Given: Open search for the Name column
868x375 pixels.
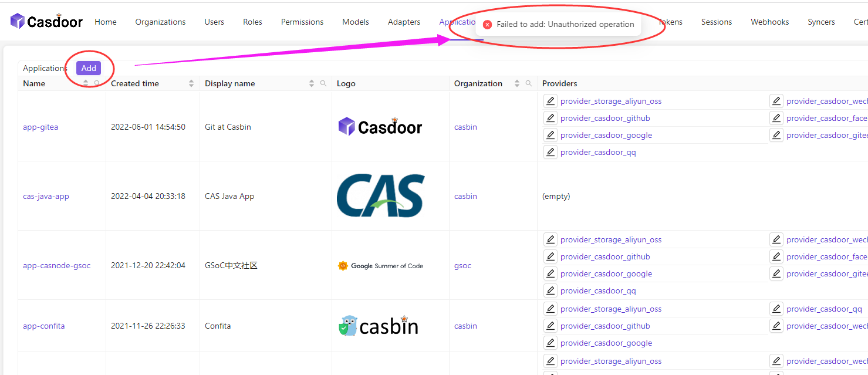Looking at the screenshot, I should pyautogui.click(x=97, y=83).
